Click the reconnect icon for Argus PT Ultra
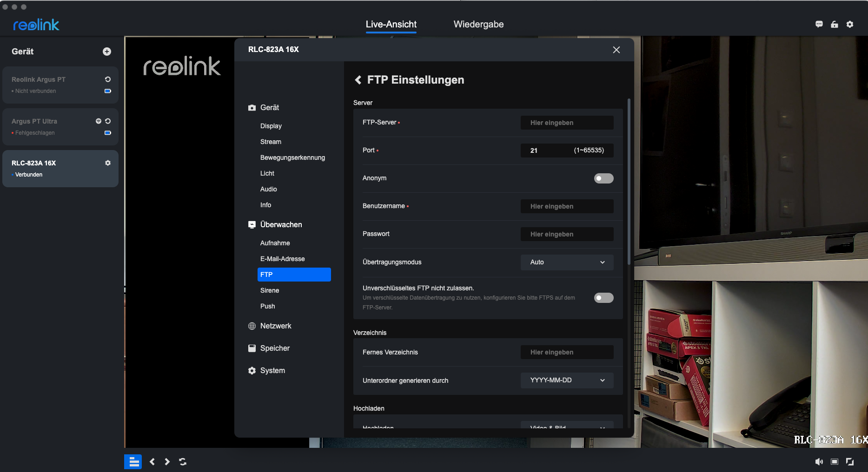This screenshot has height=472, width=868. (108, 121)
